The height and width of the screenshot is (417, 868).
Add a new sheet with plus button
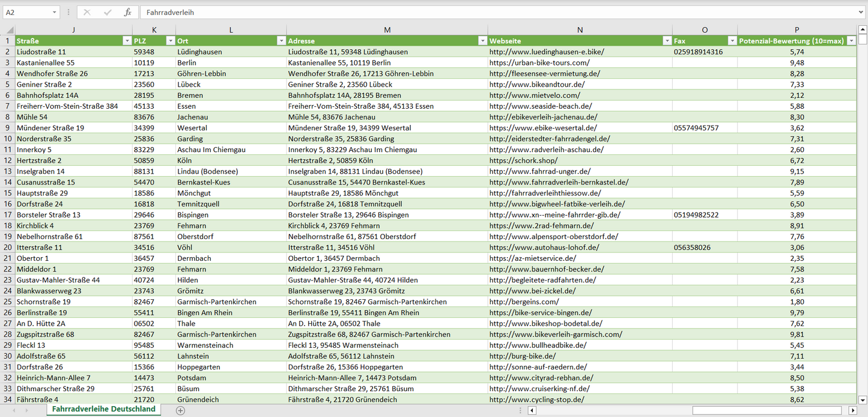[180, 410]
